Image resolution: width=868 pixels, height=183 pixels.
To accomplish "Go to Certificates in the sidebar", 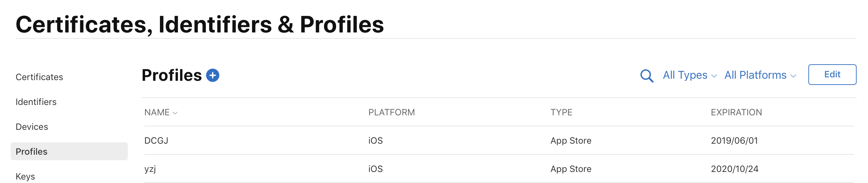I will tap(39, 77).
